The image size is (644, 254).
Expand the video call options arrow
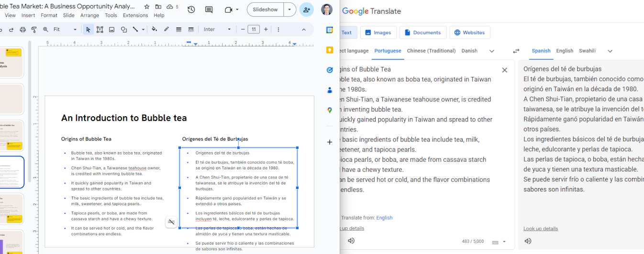(237, 10)
